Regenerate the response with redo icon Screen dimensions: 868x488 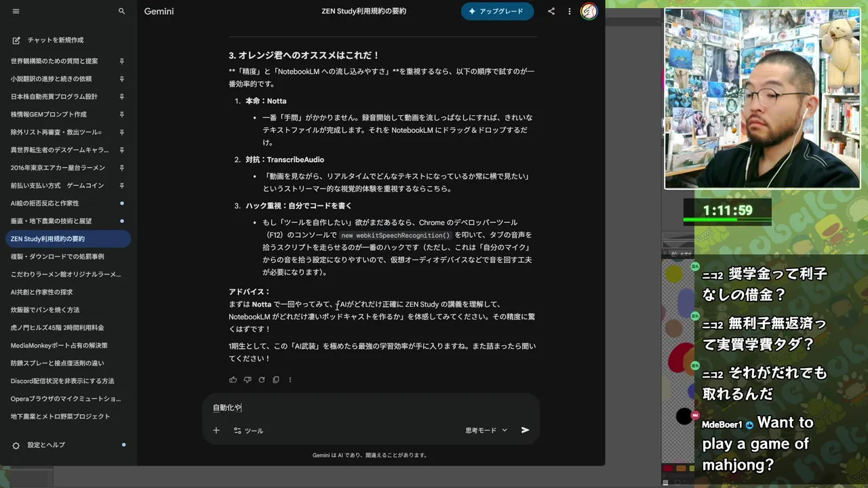[262, 380]
